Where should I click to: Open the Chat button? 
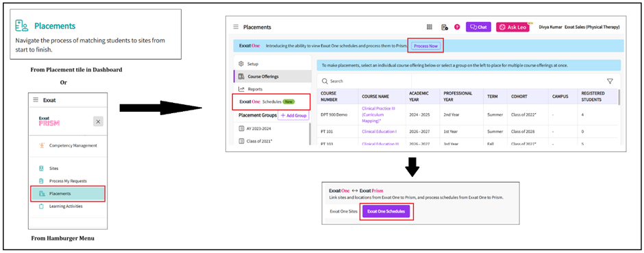click(478, 27)
